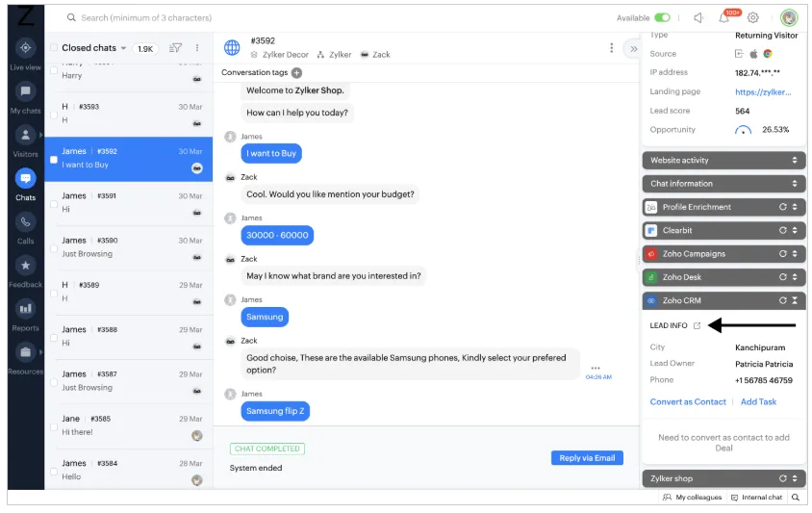Open Calls section in sidebar

[25, 228]
